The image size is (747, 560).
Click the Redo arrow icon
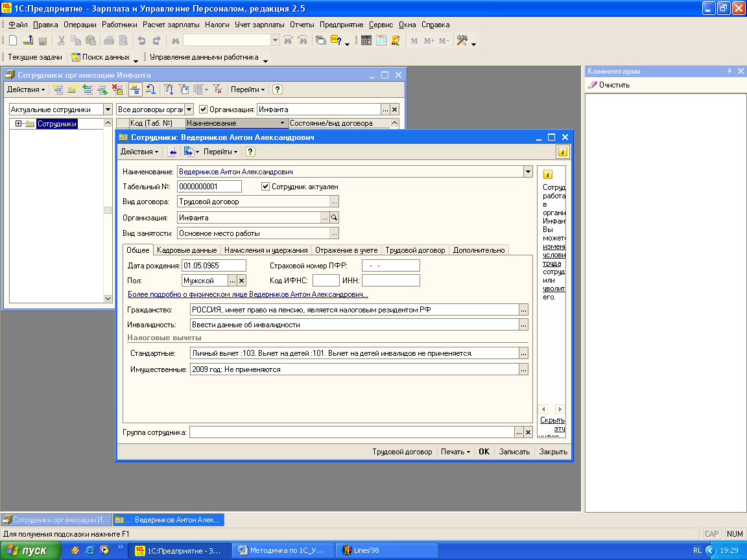click(156, 40)
